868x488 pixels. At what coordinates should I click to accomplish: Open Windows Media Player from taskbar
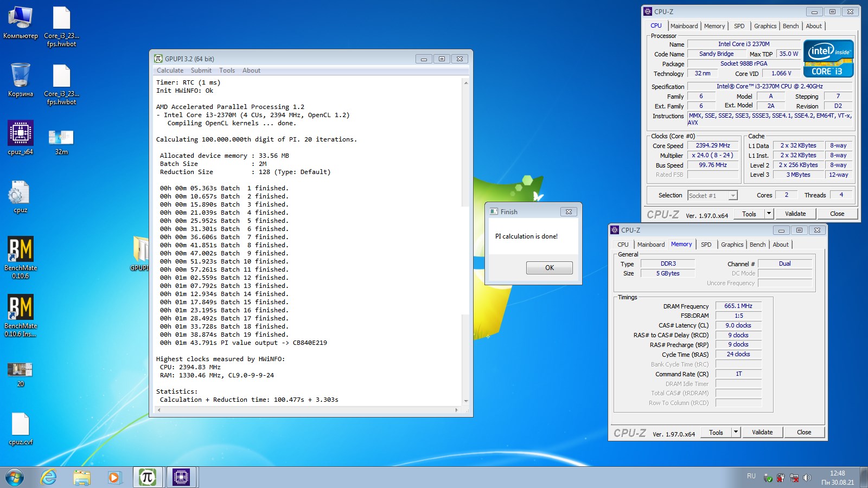pyautogui.click(x=114, y=478)
